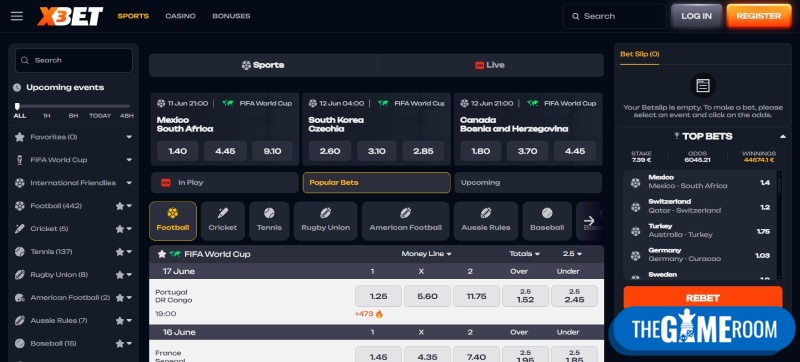Screen dimensions: 800x362
Task: Select the Football sport tile
Action: point(173,221)
